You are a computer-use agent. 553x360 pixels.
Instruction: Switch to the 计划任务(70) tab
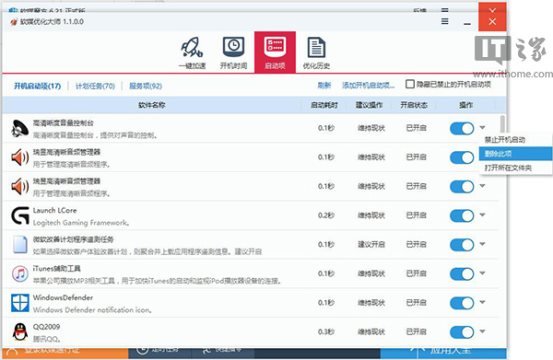(95, 86)
